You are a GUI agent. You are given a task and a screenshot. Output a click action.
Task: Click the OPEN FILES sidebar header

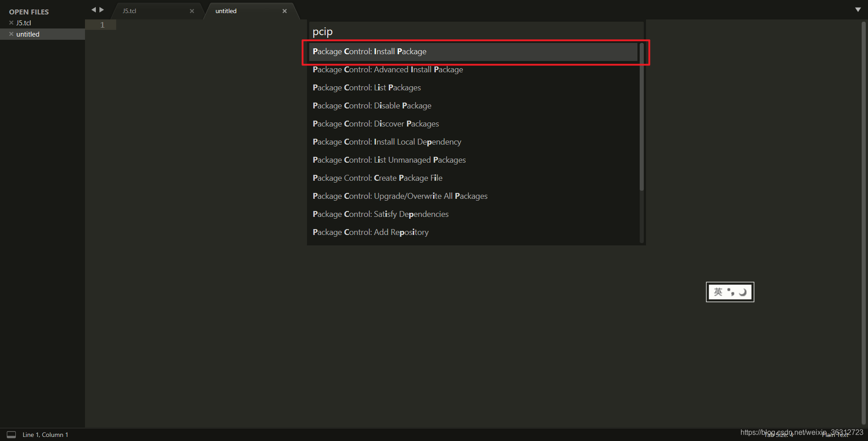click(29, 12)
